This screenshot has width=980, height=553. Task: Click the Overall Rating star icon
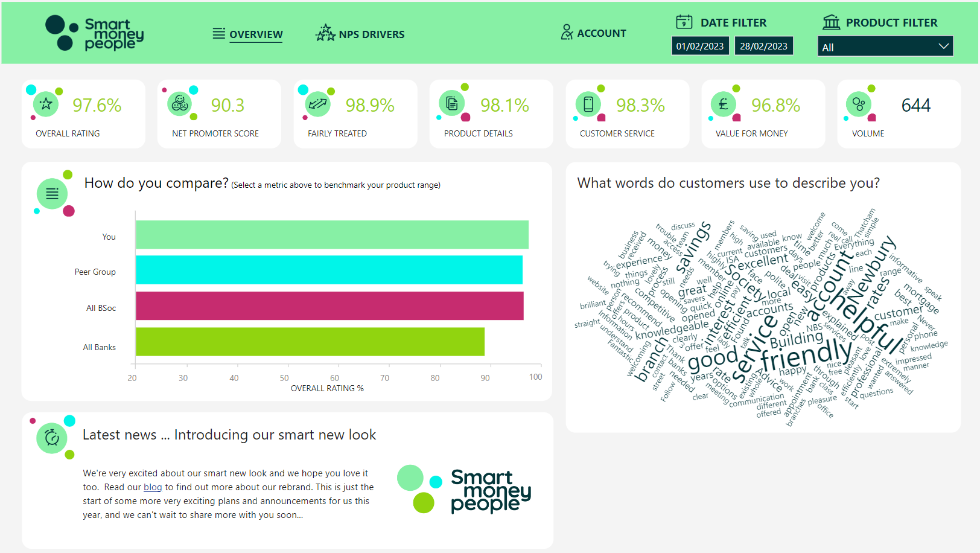[x=46, y=104]
